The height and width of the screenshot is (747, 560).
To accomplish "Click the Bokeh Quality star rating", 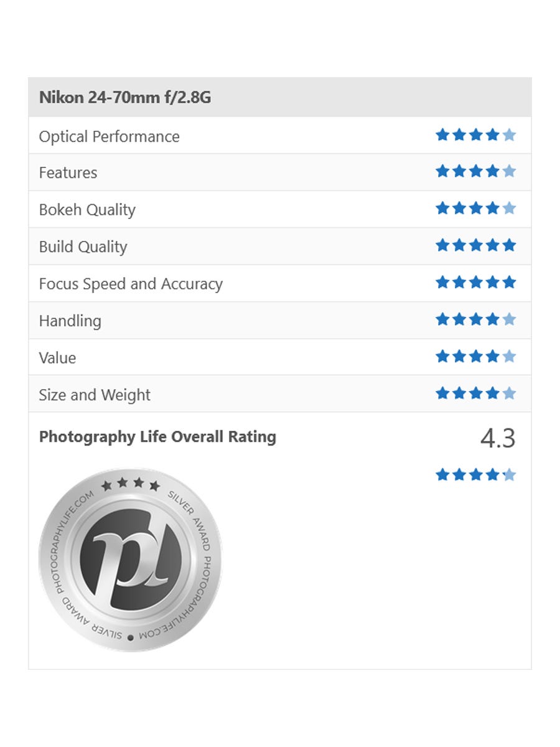I will click(x=475, y=209).
